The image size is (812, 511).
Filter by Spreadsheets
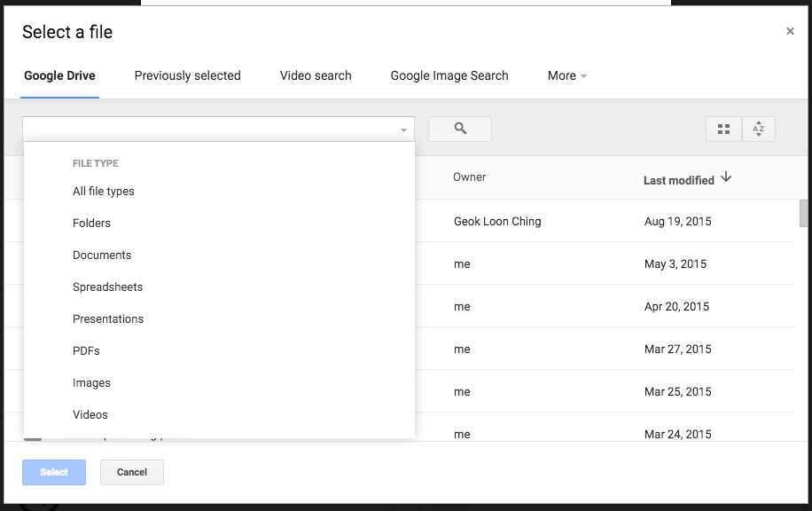click(107, 287)
